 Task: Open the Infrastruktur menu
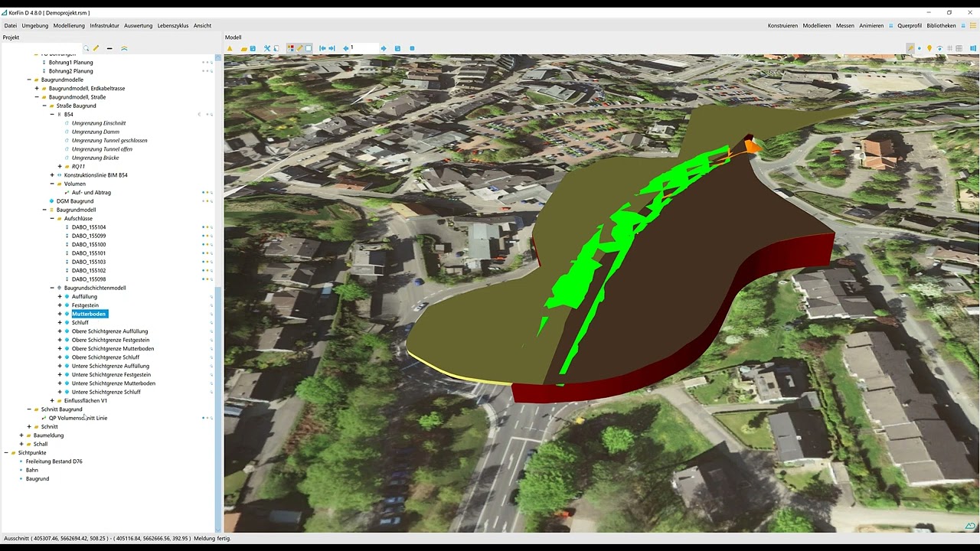point(104,25)
